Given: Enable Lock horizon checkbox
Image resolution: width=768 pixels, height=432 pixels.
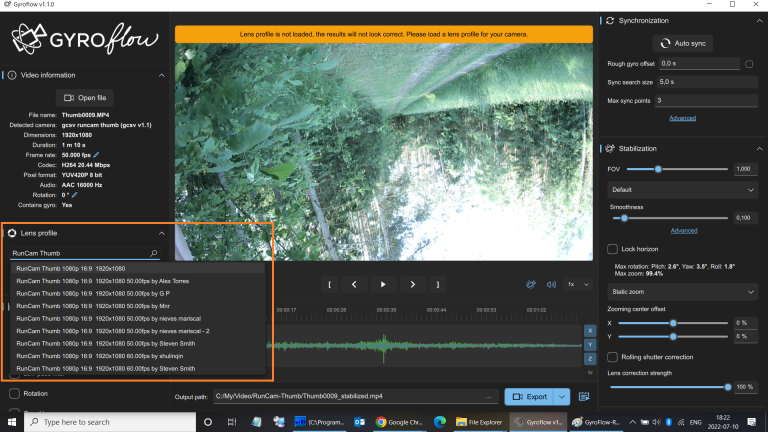Looking at the screenshot, I should [612, 249].
